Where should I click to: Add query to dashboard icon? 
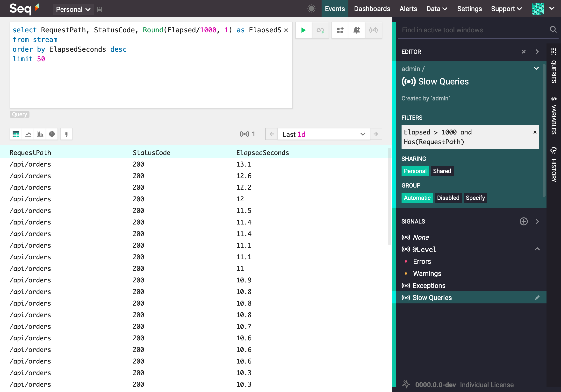click(340, 30)
